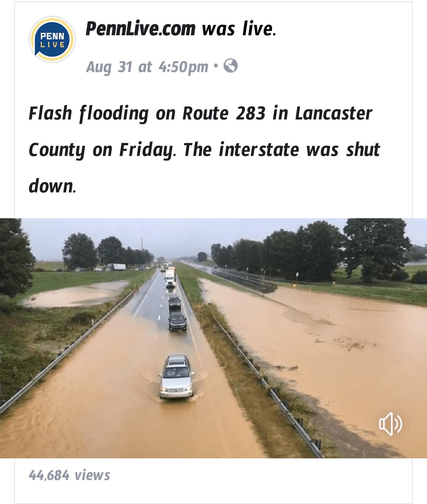Click "Route 283" in the post caption
This screenshot has height=504, width=427.
tap(224, 113)
